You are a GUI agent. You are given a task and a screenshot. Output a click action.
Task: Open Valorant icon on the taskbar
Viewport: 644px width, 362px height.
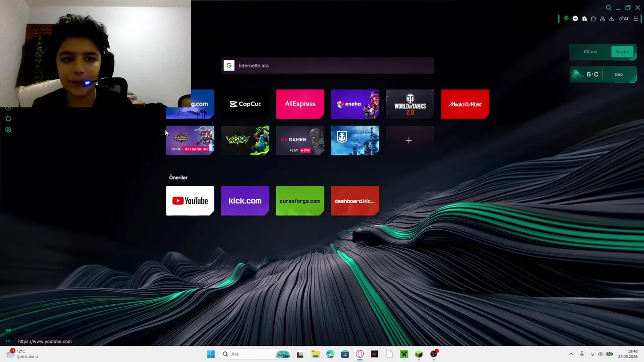374,354
